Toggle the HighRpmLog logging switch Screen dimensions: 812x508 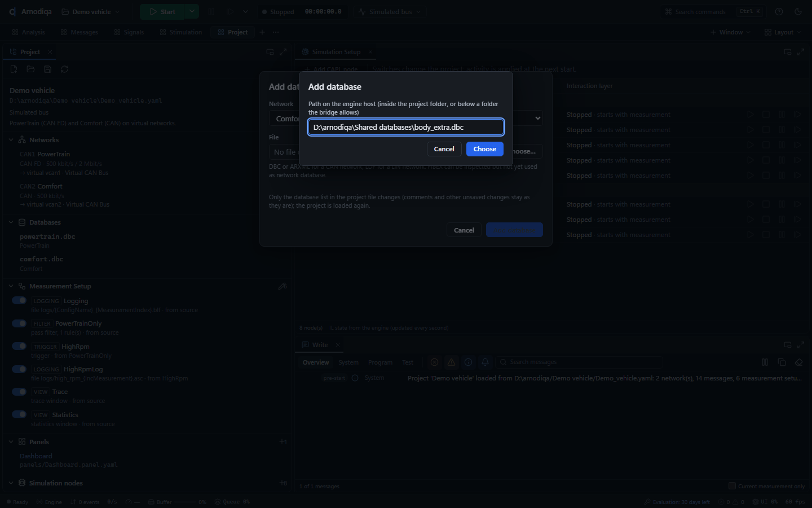pyautogui.click(x=19, y=369)
